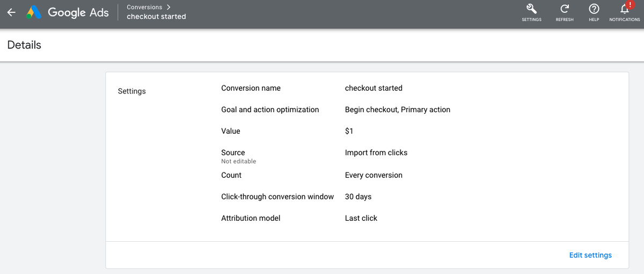
Task: Click the '30 days' conversion window value
Action: point(358,197)
